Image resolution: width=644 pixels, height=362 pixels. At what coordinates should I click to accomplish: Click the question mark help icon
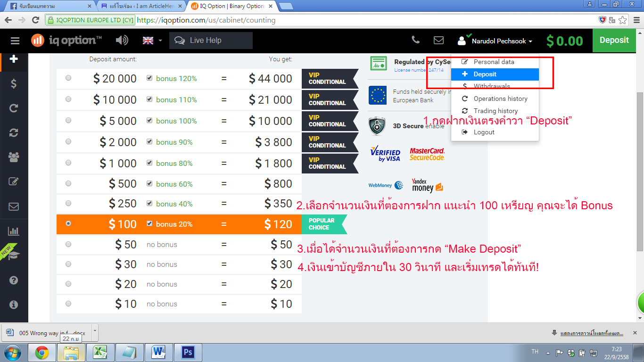(14, 280)
